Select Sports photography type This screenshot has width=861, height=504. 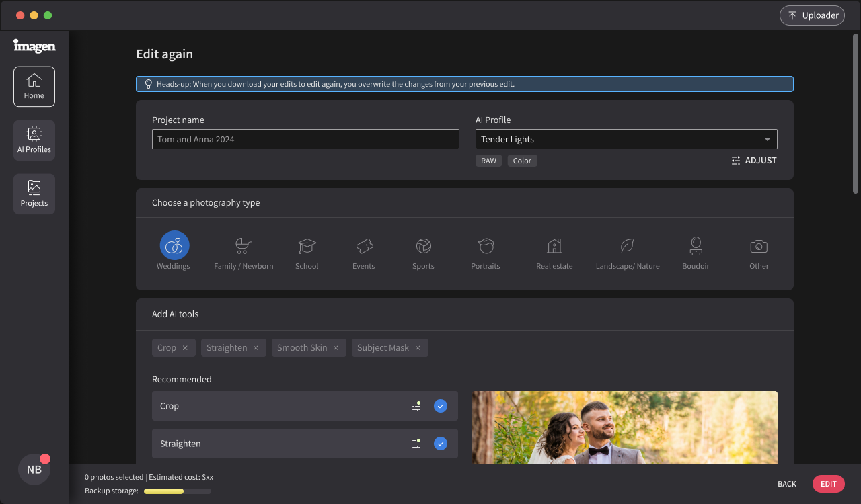pos(423,253)
